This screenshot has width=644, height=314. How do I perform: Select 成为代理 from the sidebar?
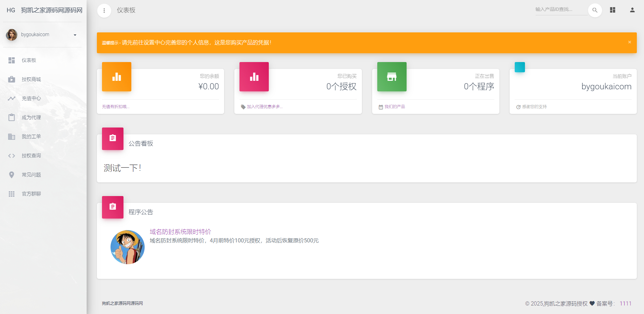click(x=31, y=118)
